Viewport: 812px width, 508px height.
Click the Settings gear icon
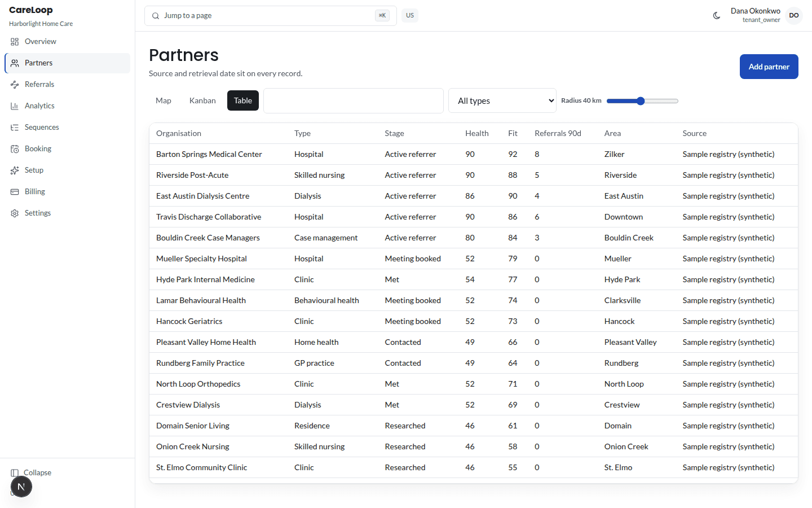15,213
